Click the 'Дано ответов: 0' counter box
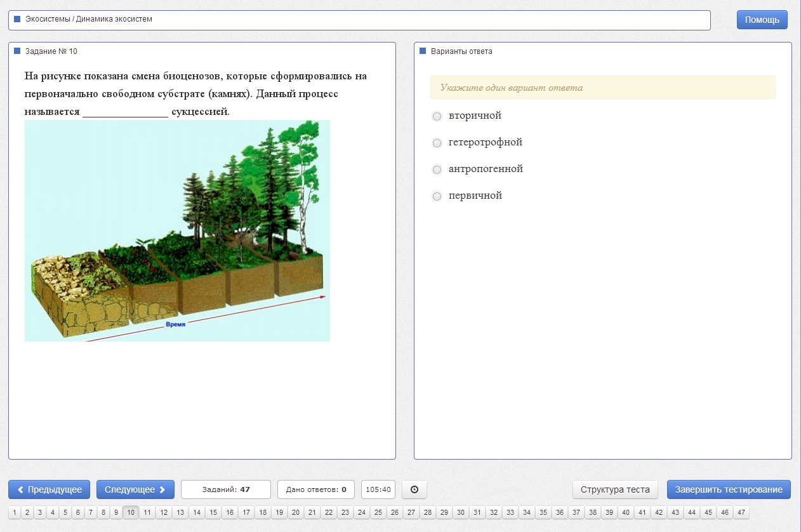The height and width of the screenshot is (532, 801). (x=316, y=489)
